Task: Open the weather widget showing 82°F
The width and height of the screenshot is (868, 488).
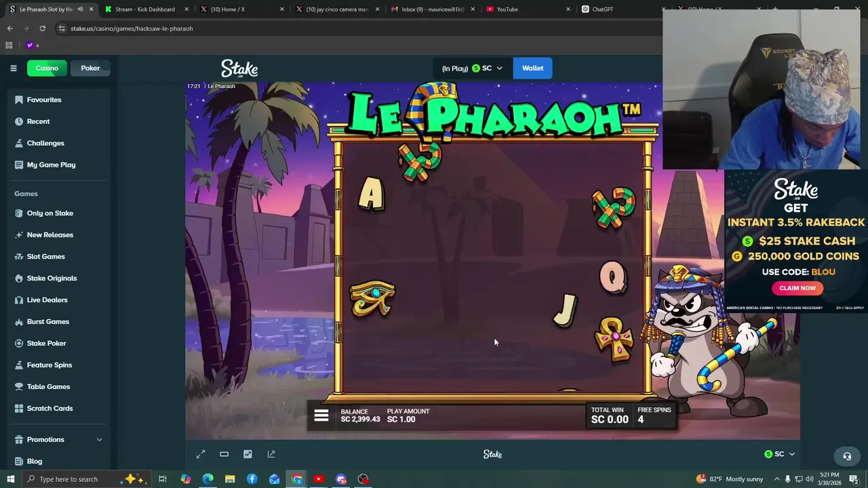Action: coord(730,479)
